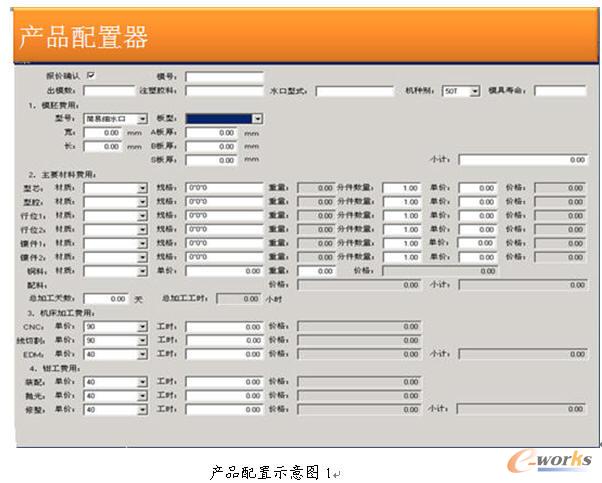Image resolution: width=602 pixels, height=483 pixels.
Task: Select the 总加工天数 input field
Action: [106, 299]
